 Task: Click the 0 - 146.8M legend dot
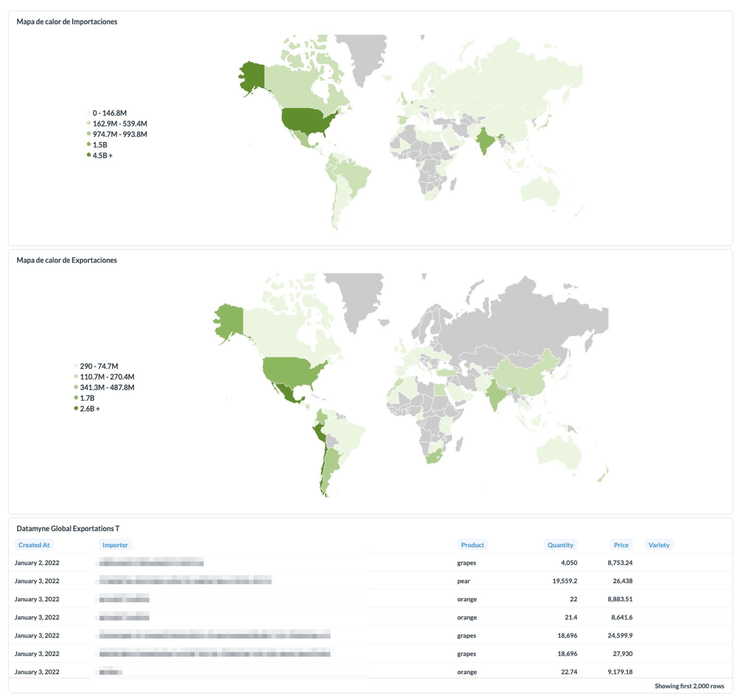point(89,112)
